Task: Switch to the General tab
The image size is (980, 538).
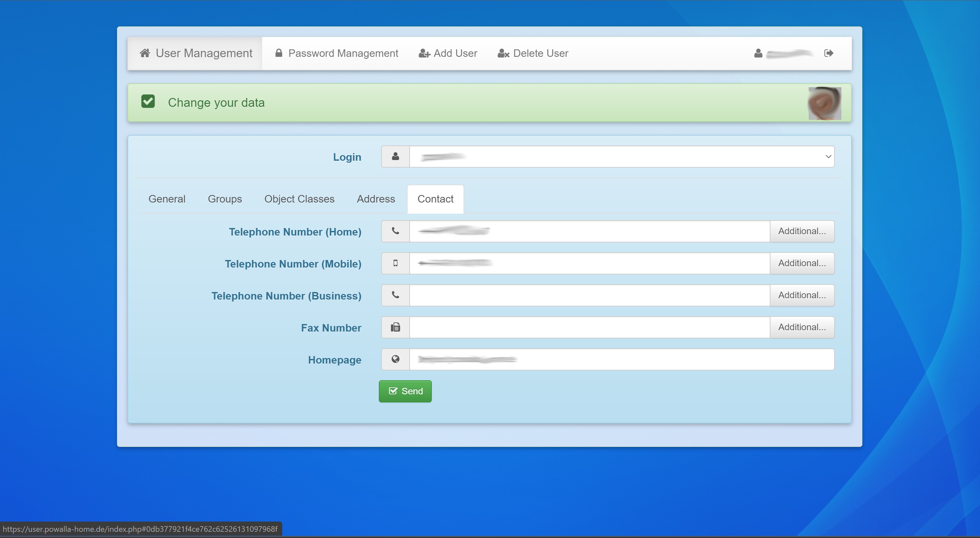Action: point(167,199)
